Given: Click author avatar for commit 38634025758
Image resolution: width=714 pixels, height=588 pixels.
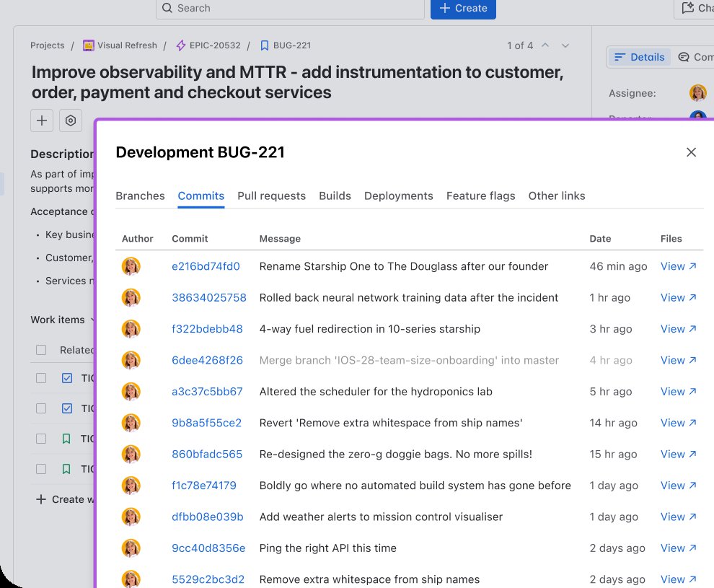Looking at the screenshot, I should coord(131,298).
